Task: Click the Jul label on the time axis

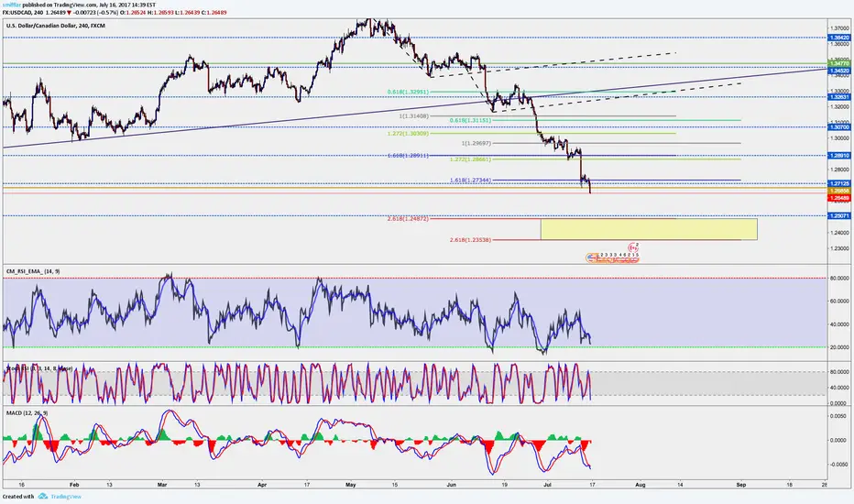Action: tap(547, 485)
